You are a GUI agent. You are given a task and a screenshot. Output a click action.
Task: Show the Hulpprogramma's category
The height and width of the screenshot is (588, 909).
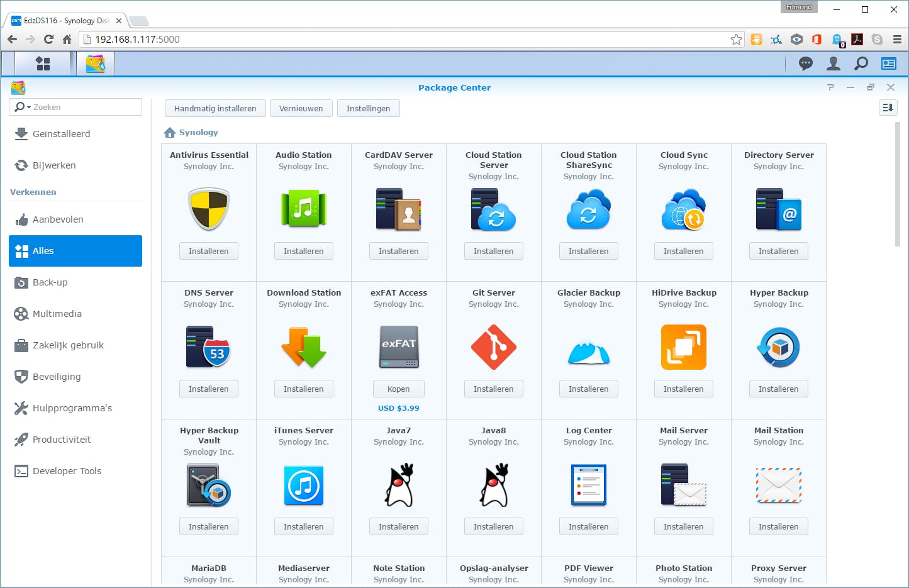(x=75, y=408)
